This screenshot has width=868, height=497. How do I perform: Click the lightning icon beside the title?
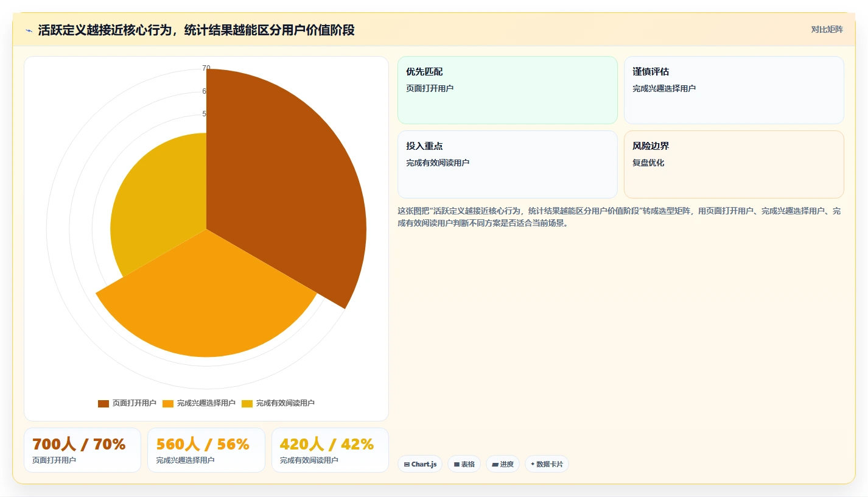coord(29,30)
